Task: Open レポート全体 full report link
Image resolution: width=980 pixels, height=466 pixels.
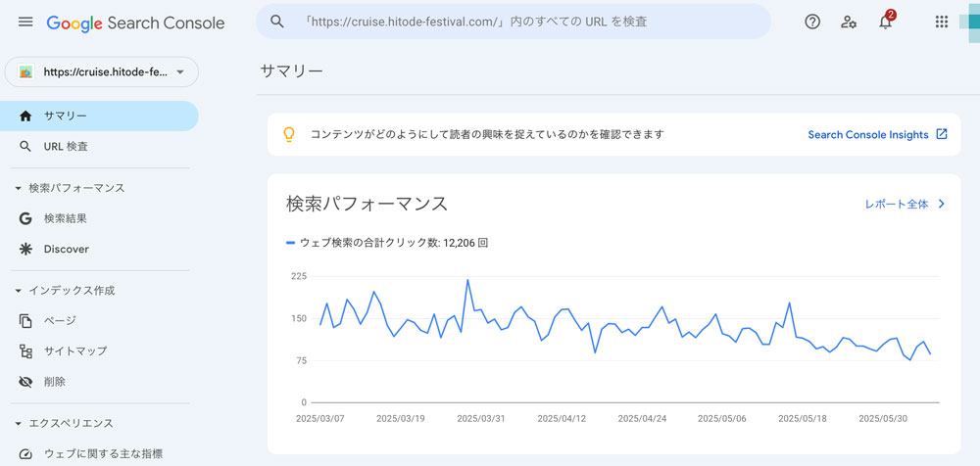Action: click(904, 204)
